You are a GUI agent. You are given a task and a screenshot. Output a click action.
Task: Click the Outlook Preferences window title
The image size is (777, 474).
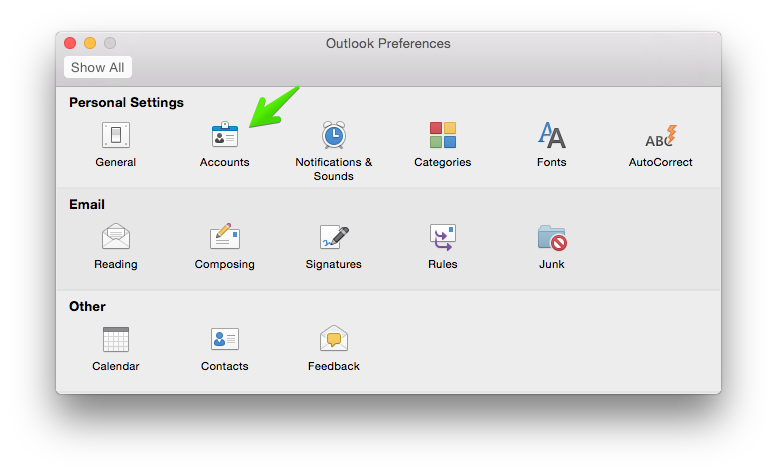[x=388, y=44]
